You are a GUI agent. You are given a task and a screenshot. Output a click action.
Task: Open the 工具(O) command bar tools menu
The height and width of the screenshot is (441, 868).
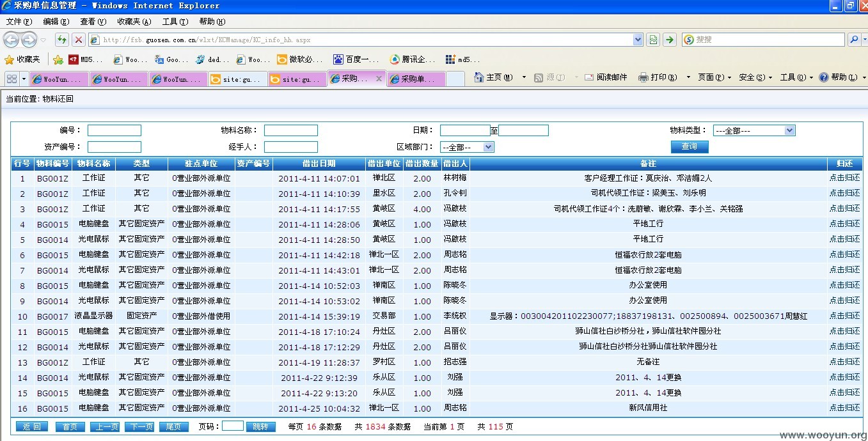pos(796,77)
